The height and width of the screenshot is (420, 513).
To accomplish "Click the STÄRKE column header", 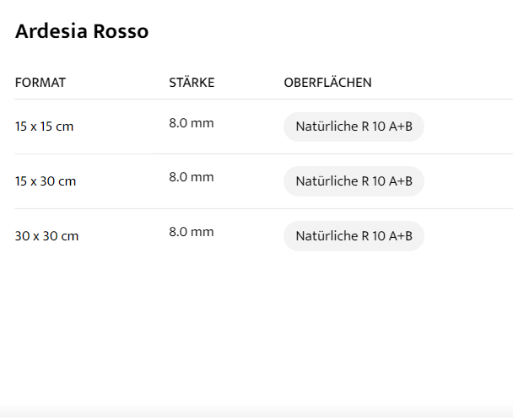I will (x=192, y=83).
